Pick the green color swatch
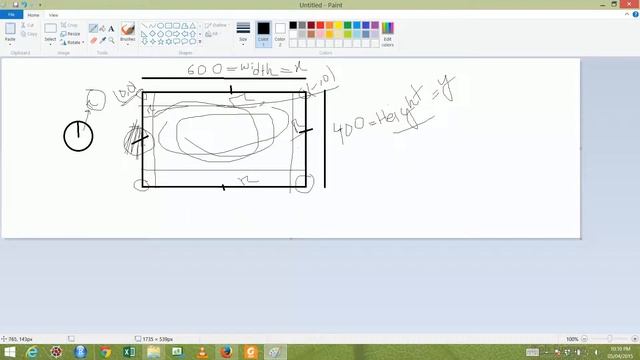 [348, 25]
